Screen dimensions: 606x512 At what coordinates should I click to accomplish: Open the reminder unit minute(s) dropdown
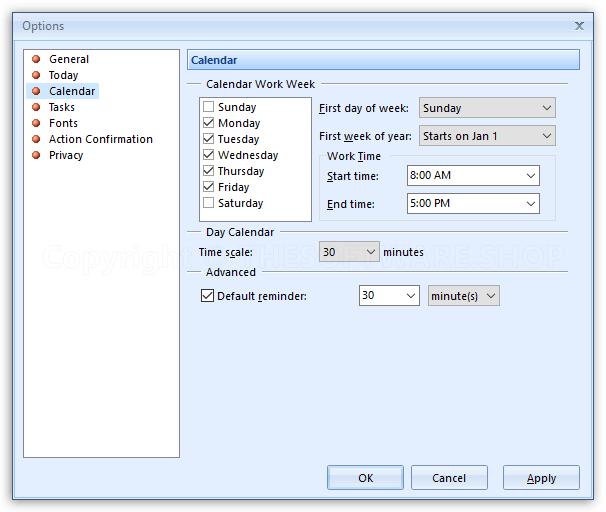[x=464, y=296]
